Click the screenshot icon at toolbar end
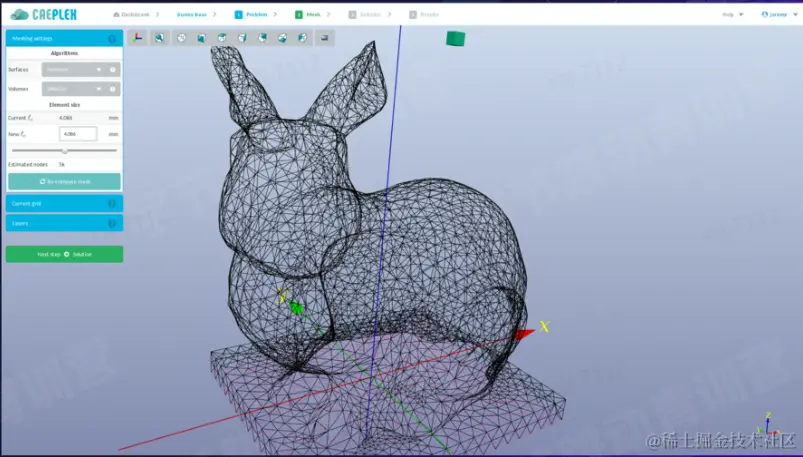 click(324, 38)
